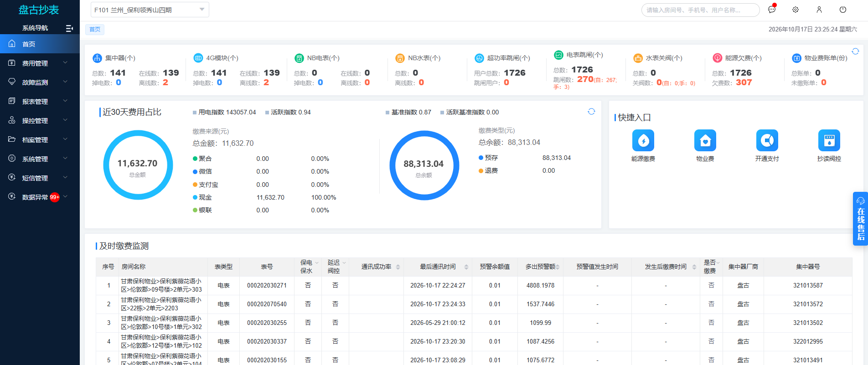Open the 保电保水 column filter dropdown
Image resolution: width=868 pixels, height=365 pixels.
317,263
